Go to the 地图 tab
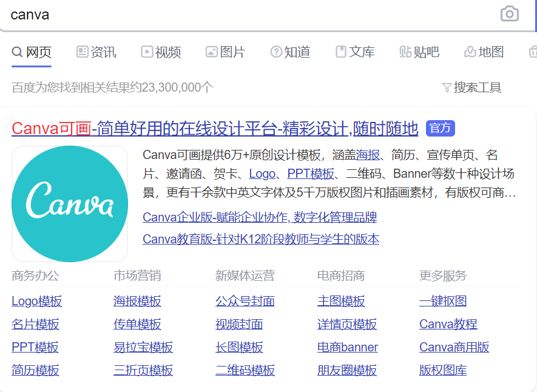Viewport: 537px width, 392px height. [x=484, y=52]
